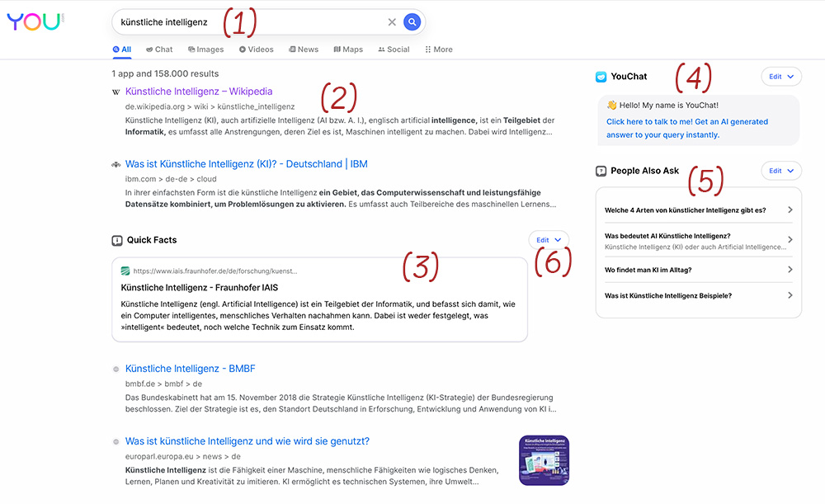The height and width of the screenshot is (504, 825).
Task: Click the YouChat app icon
Action: point(601,77)
